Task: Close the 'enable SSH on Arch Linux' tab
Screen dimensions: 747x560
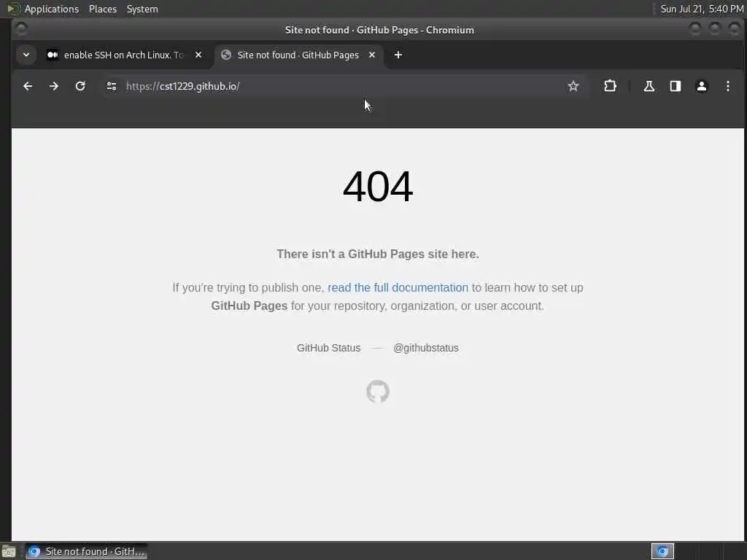Action: point(198,55)
